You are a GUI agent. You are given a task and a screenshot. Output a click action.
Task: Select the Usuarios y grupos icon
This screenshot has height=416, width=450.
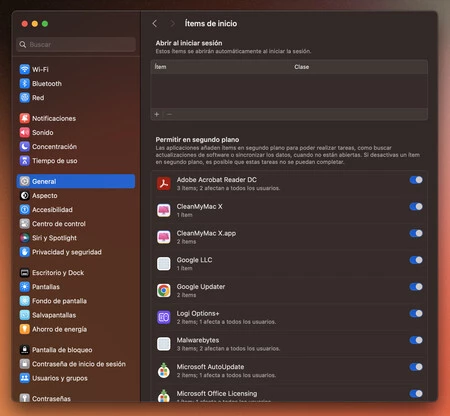click(24, 378)
